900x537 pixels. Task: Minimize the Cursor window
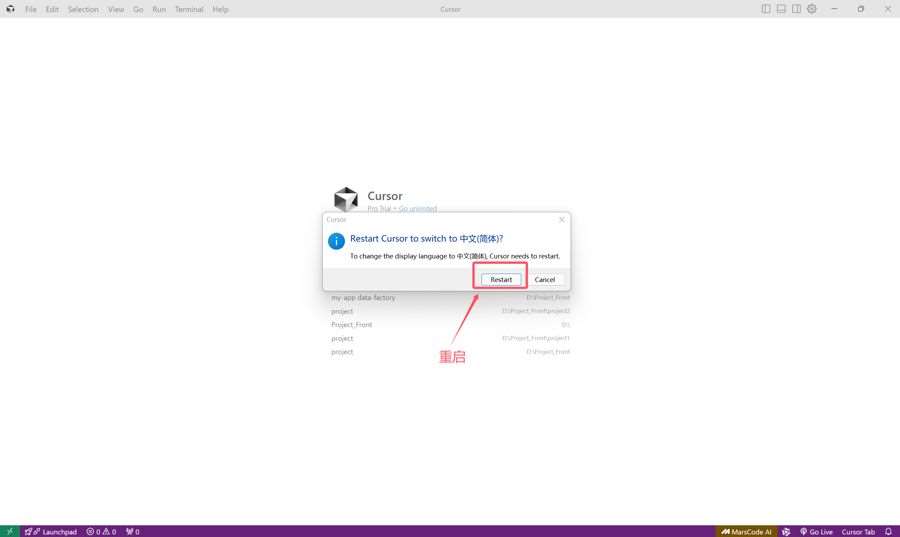tap(834, 9)
